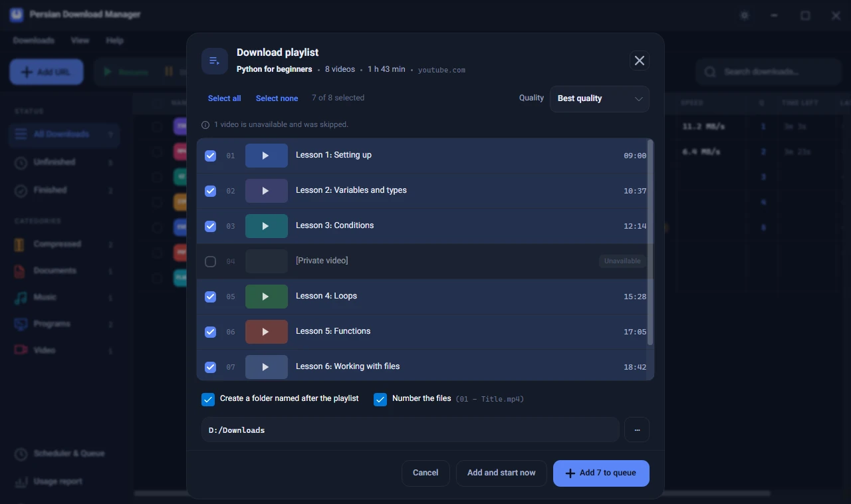Click the search icon in Search downloads
The image size is (851, 504).
click(711, 72)
